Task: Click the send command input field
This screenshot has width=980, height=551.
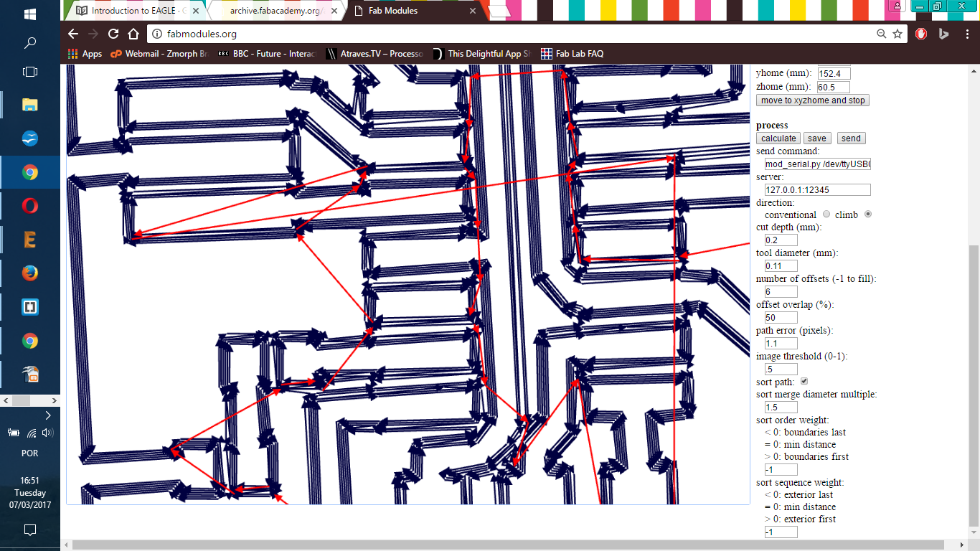Action: click(x=818, y=164)
